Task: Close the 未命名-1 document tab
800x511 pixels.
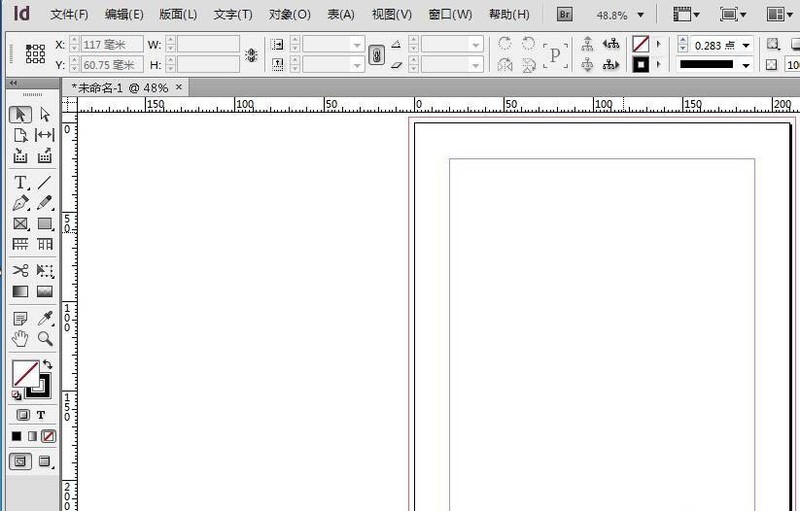Action: click(x=179, y=87)
